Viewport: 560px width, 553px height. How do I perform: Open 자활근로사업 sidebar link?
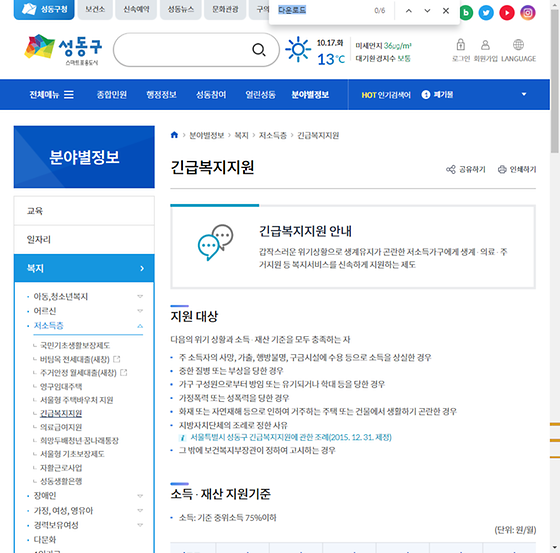pyautogui.click(x=61, y=468)
